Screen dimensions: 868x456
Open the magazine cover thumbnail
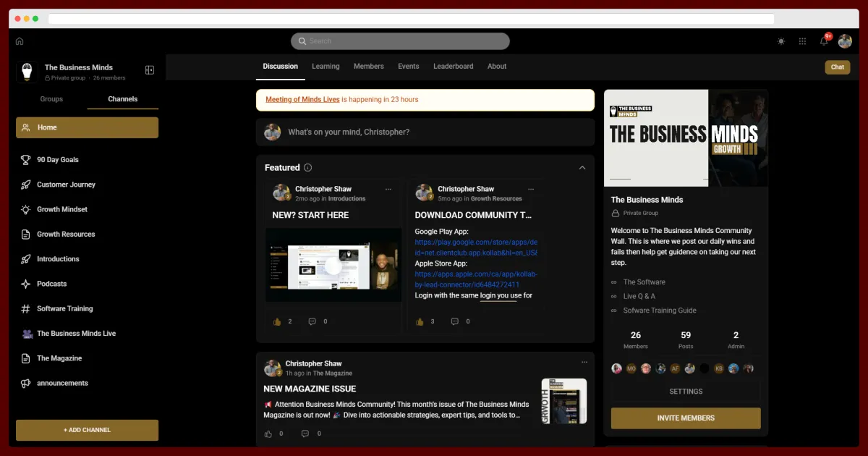pyautogui.click(x=564, y=401)
